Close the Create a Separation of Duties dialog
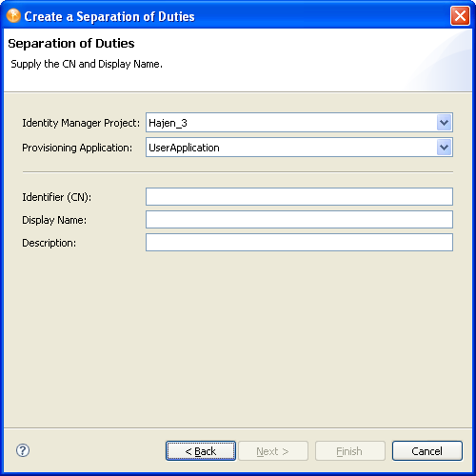This screenshot has width=476, height=476. click(460, 15)
